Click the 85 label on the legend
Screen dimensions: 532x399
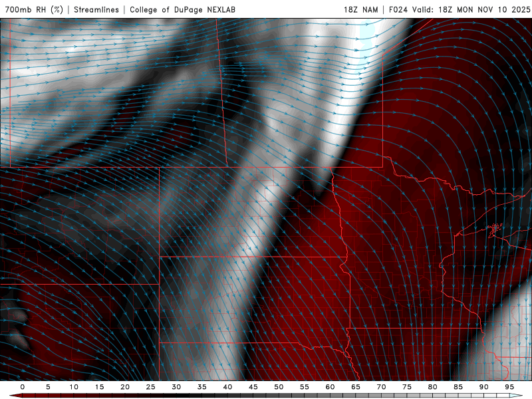[x=458, y=387]
